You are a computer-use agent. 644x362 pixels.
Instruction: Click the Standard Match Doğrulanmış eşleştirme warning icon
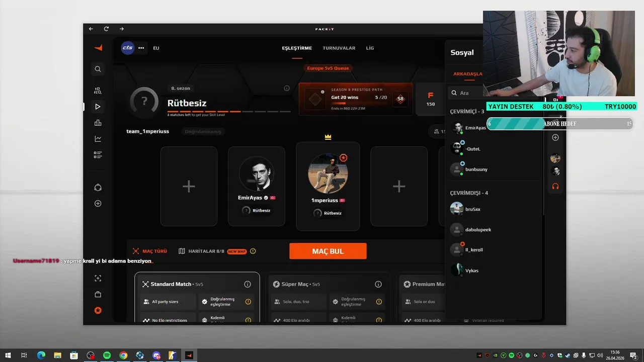click(x=248, y=302)
